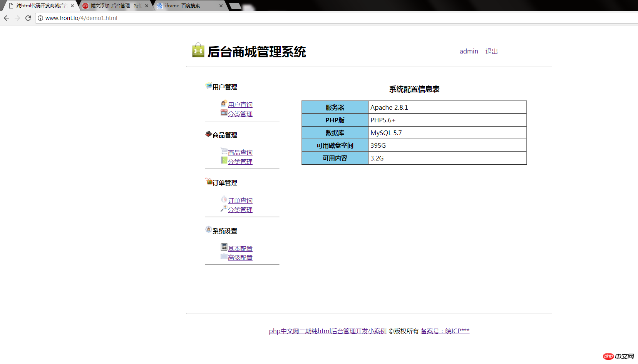Close the iframe_百度搜索 tab

[221, 6]
